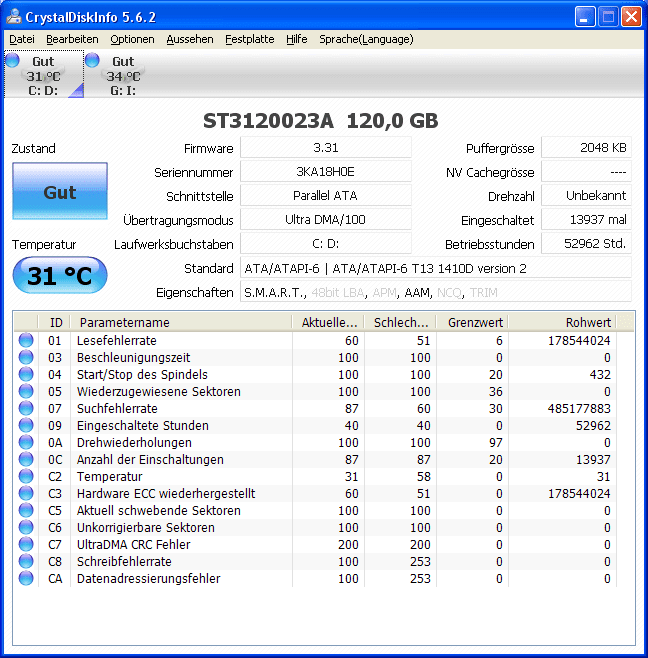Open the Bearbeiten menu

72,39
